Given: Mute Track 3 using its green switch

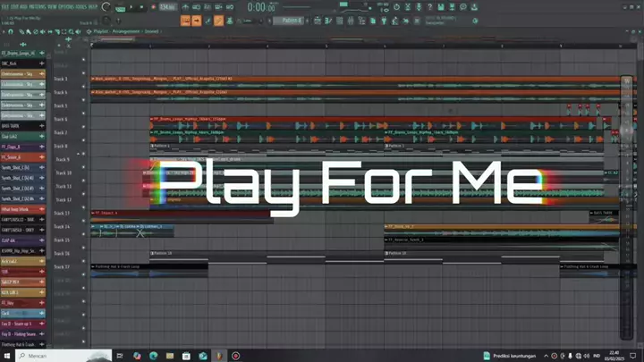Looking at the screenshot, I should point(85,79).
